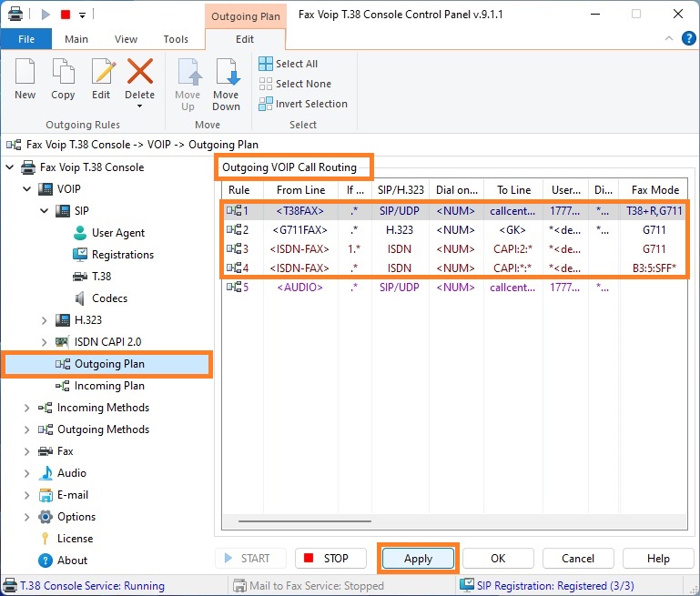Click the New outgoing rule icon

click(x=25, y=71)
